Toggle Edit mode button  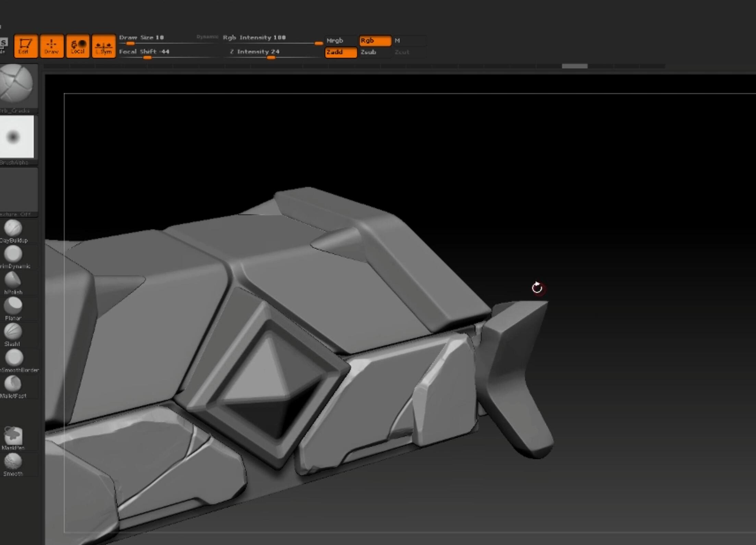26,46
